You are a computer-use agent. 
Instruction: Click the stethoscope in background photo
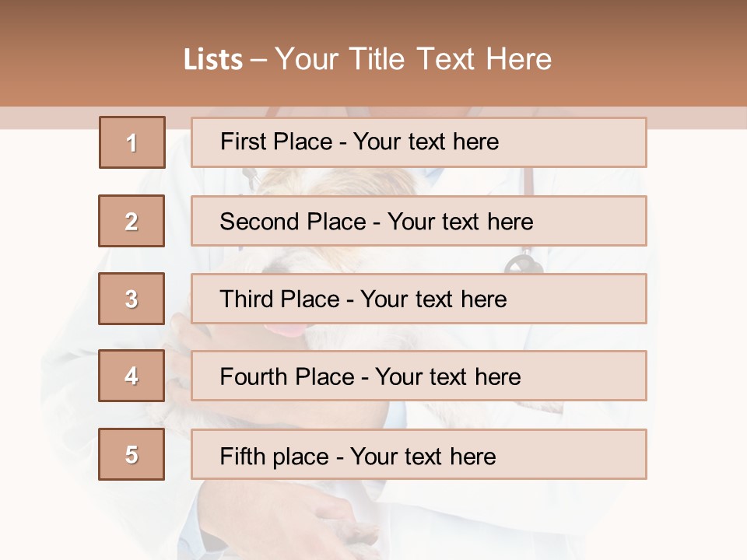click(x=524, y=263)
